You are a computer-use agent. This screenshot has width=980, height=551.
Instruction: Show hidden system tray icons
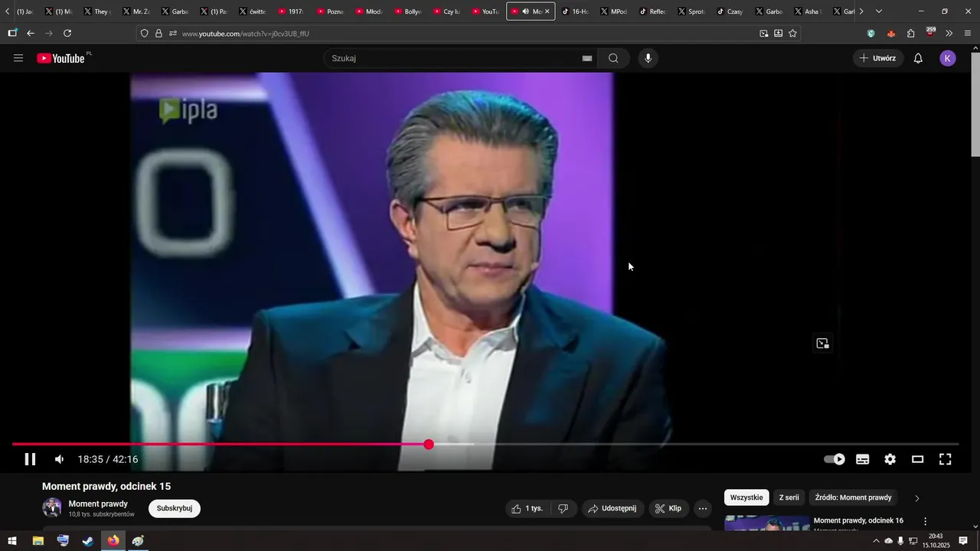pyautogui.click(x=876, y=541)
